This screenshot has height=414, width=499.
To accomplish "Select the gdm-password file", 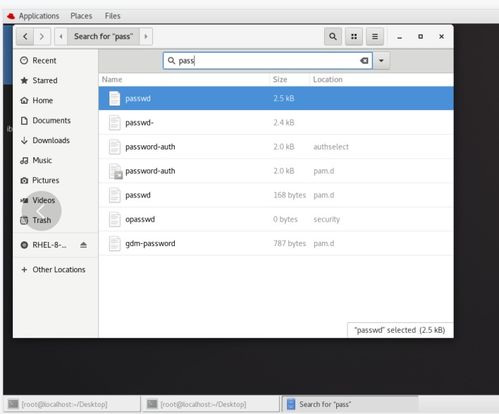I will [x=276, y=243].
